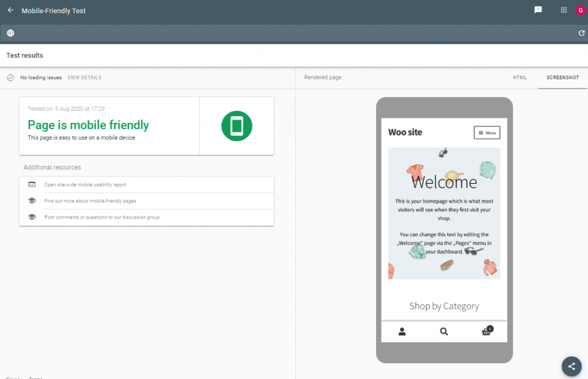Click the no loading issues checkmark icon

(x=10, y=78)
